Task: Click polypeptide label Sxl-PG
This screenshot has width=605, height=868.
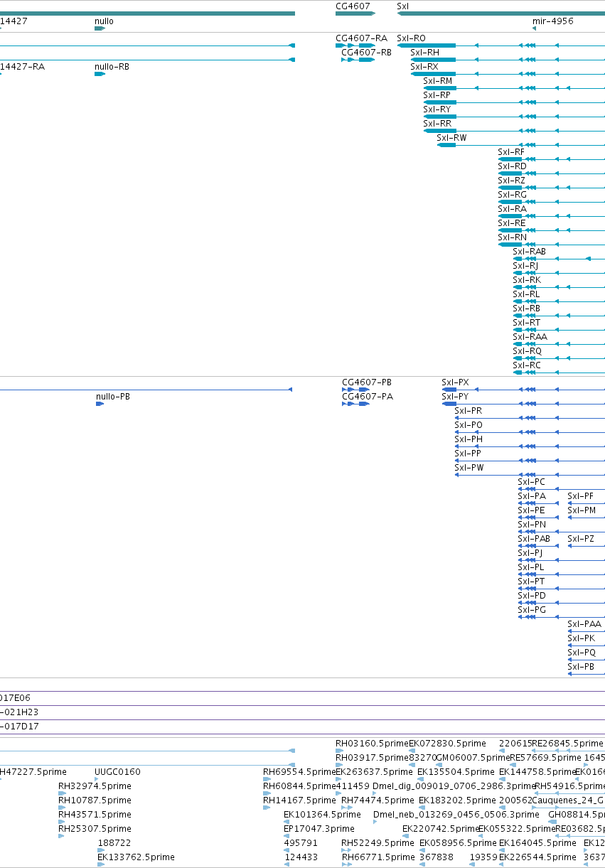Action: (x=532, y=610)
